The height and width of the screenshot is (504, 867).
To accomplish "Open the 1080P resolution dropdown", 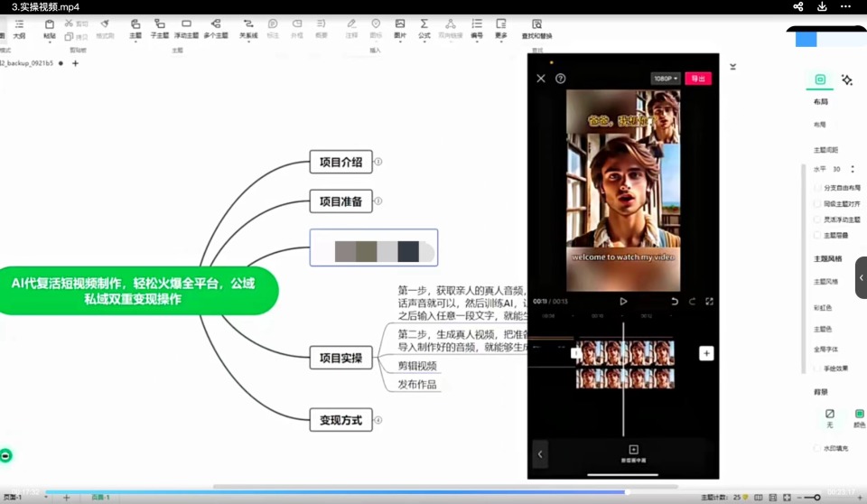I will 666,79.
